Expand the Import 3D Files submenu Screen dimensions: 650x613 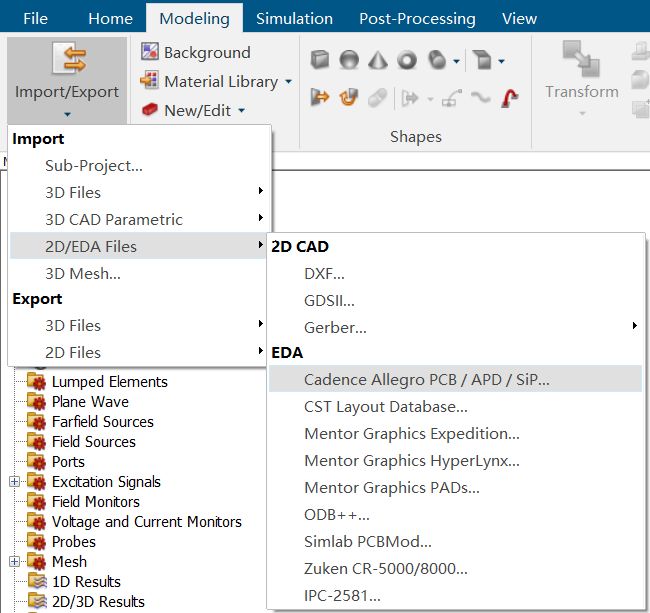click(261, 191)
